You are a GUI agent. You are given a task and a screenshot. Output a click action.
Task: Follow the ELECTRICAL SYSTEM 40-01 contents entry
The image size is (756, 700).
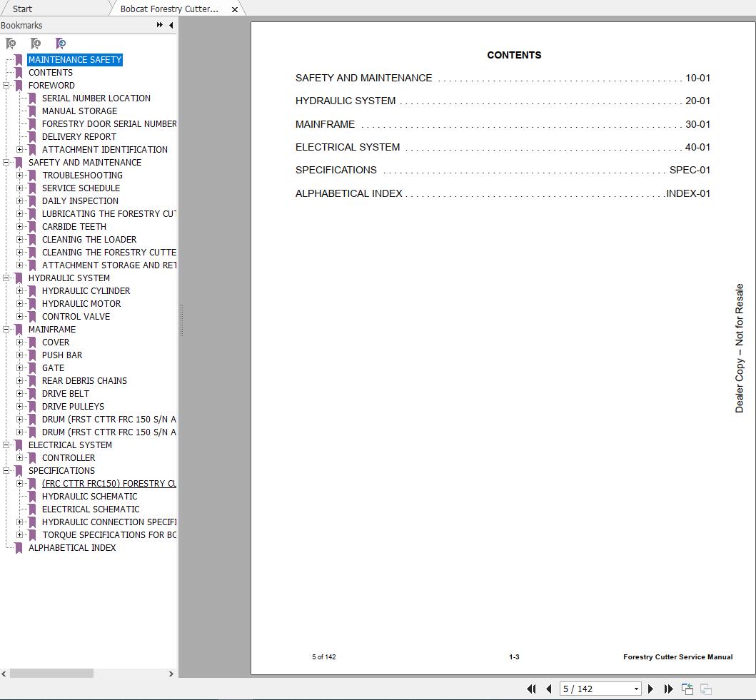tap(503, 147)
